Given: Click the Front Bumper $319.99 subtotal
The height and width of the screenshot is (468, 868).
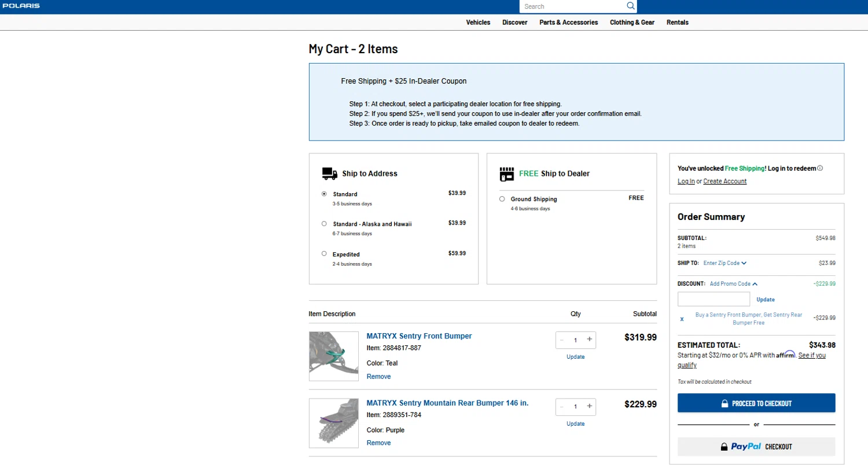Looking at the screenshot, I should 641,337.
